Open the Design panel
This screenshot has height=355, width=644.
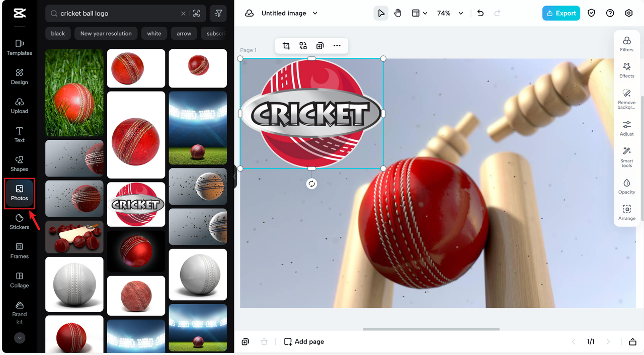click(20, 77)
